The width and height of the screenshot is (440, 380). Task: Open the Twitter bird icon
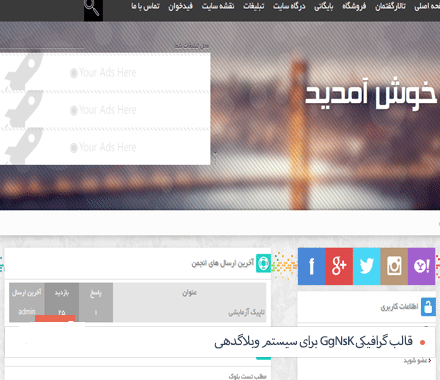tap(366, 266)
